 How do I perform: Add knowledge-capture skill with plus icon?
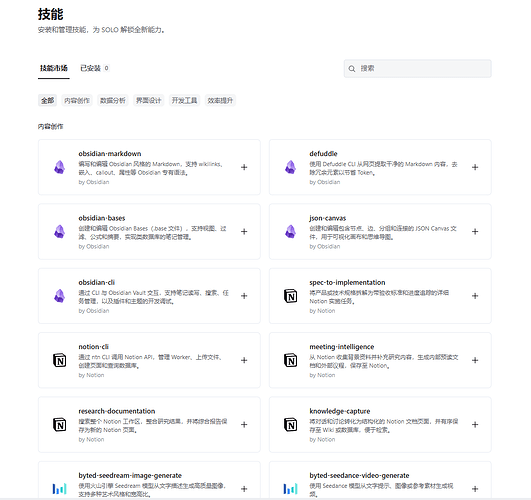(475, 424)
